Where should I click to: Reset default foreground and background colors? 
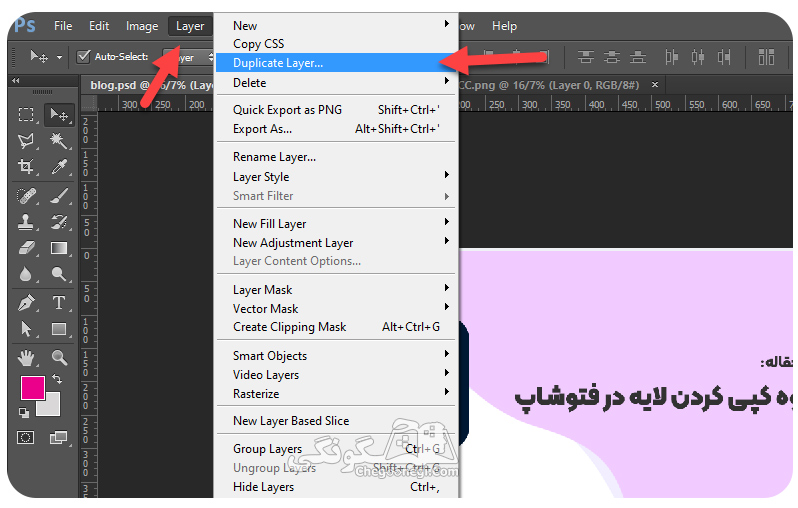24,413
